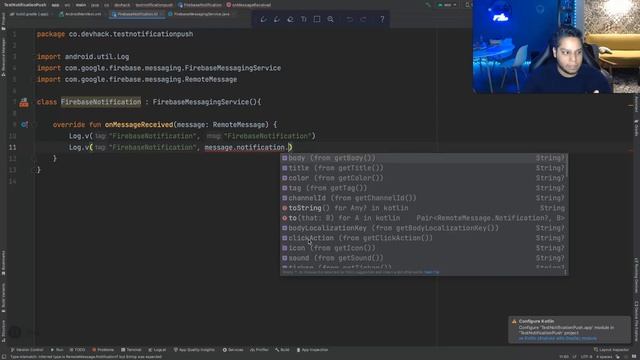This screenshot has width=640, height=360.
Task: Place cursor in message.notification expression on line 11
Action: coord(244,147)
